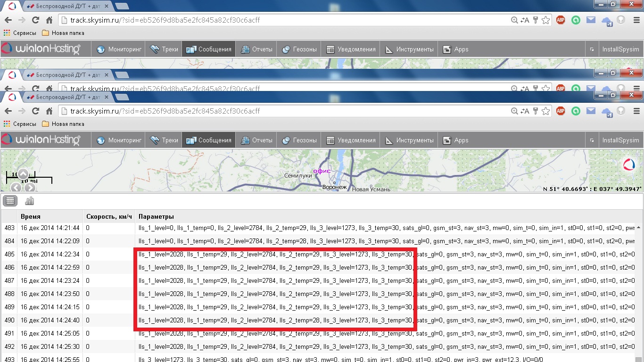Click the офис marker on the map
Viewport: 644px width, 362px height.
322,171
